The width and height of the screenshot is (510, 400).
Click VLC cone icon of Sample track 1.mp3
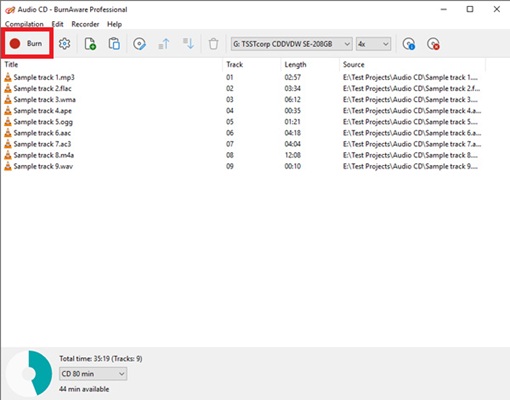(x=8, y=77)
